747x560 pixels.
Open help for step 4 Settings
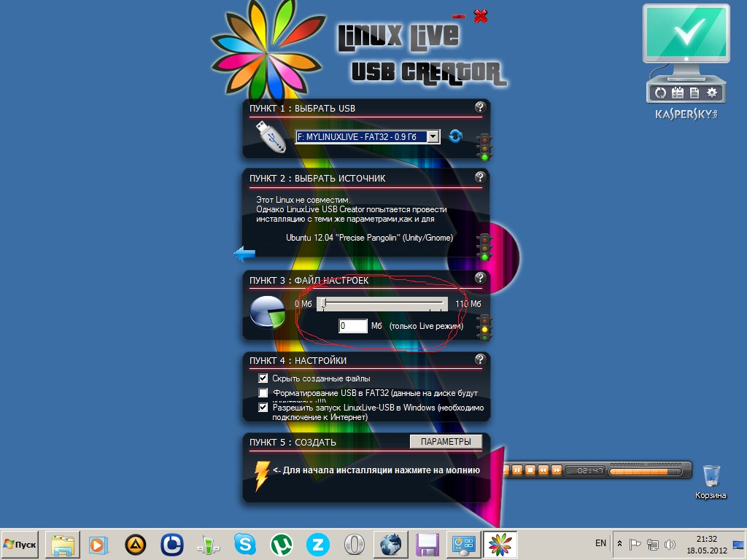coord(480,359)
